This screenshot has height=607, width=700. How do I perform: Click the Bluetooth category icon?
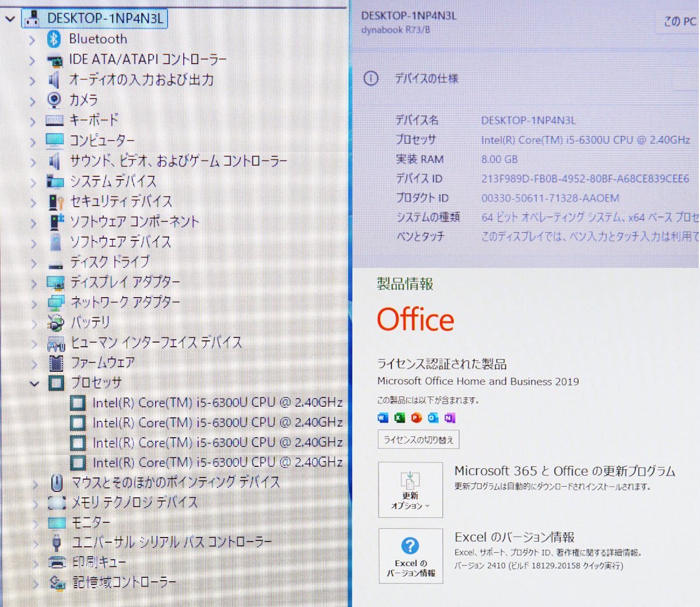click(54, 39)
